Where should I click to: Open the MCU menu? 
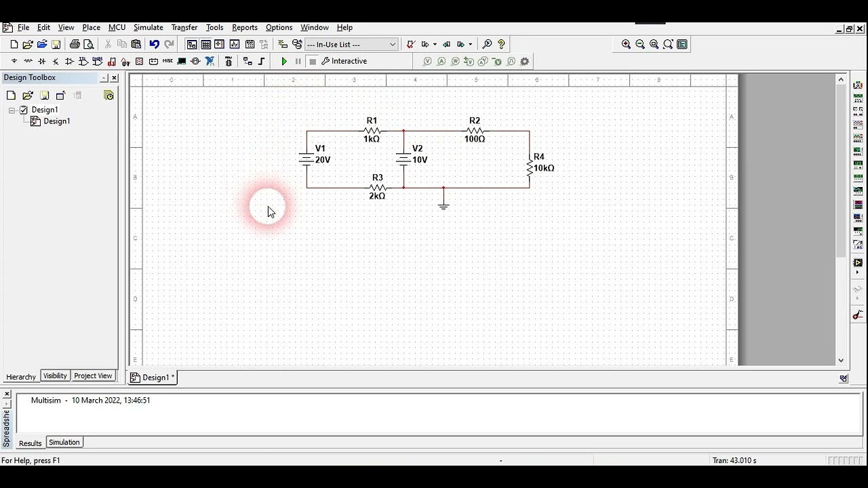(117, 28)
